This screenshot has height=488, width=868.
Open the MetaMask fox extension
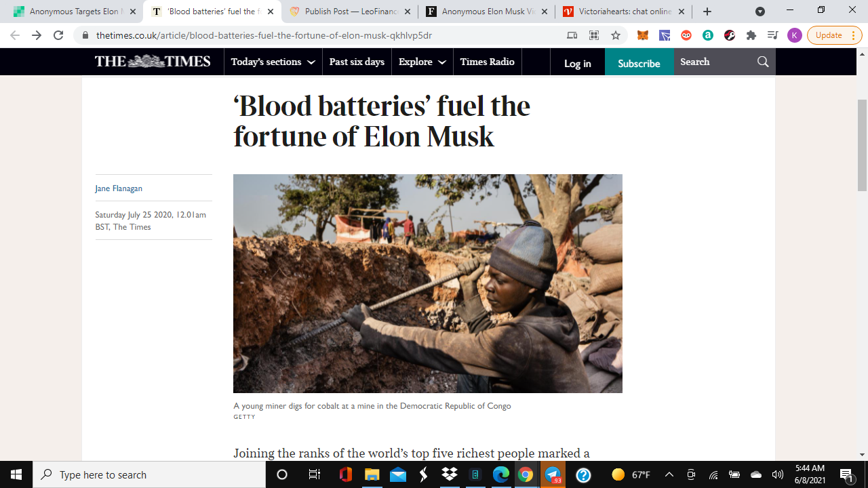(x=643, y=35)
